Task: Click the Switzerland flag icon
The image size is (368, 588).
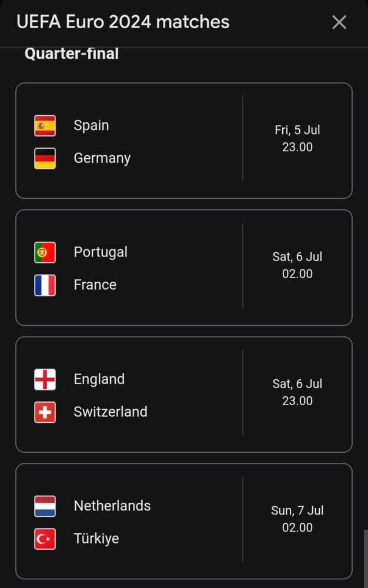Action: pos(45,412)
